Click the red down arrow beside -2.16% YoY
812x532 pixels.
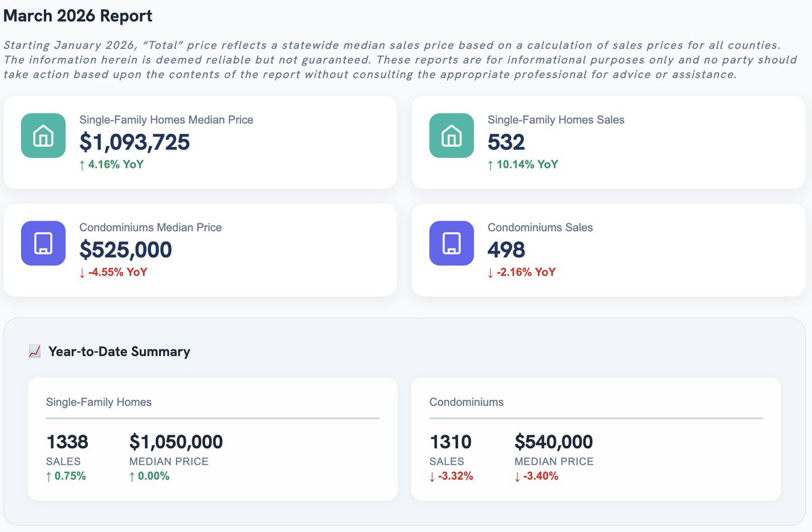[x=491, y=272]
